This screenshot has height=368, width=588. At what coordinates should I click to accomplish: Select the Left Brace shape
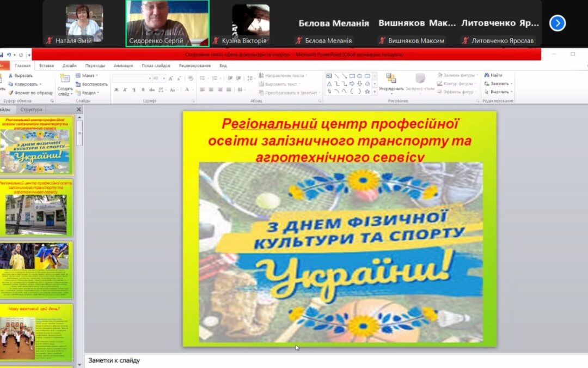pyautogui.click(x=352, y=91)
